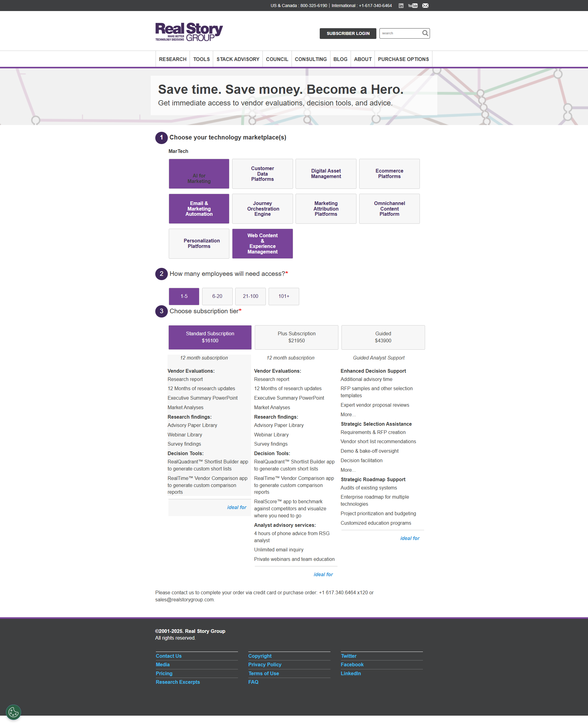Open Research Excerpts footer link
Screen dimensions: 588x723
[x=178, y=682]
